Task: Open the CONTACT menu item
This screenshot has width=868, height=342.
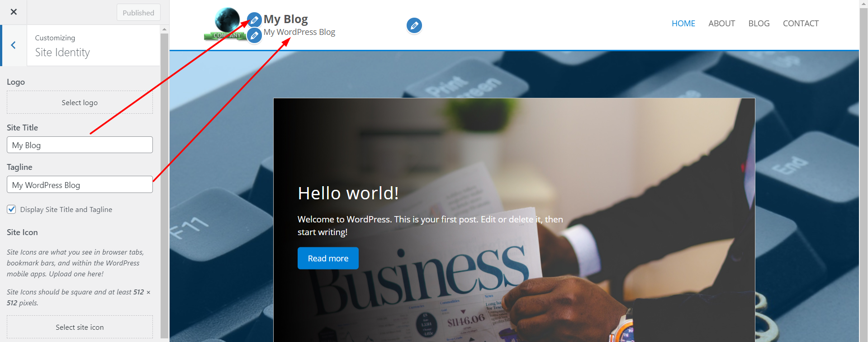Action: pyautogui.click(x=801, y=24)
